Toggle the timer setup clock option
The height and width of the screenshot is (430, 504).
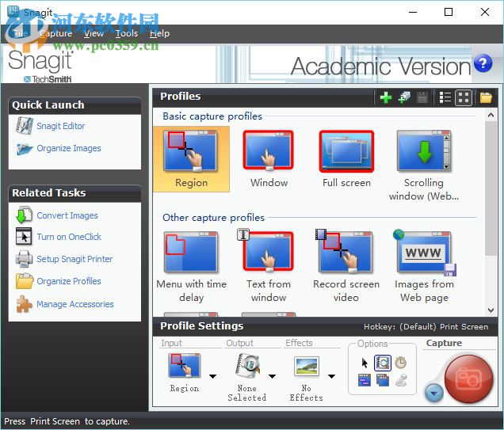tap(400, 363)
